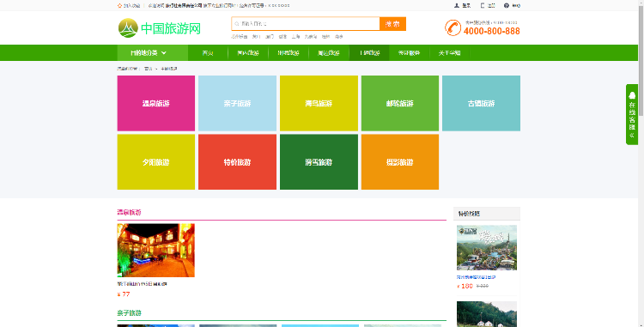
Task: Click the 注册 register link text
Action: click(x=491, y=6)
